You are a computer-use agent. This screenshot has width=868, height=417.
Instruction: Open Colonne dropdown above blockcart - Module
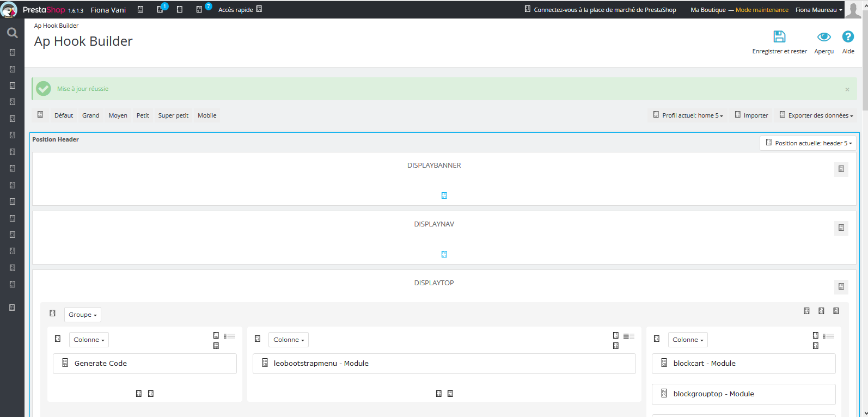pos(688,340)
